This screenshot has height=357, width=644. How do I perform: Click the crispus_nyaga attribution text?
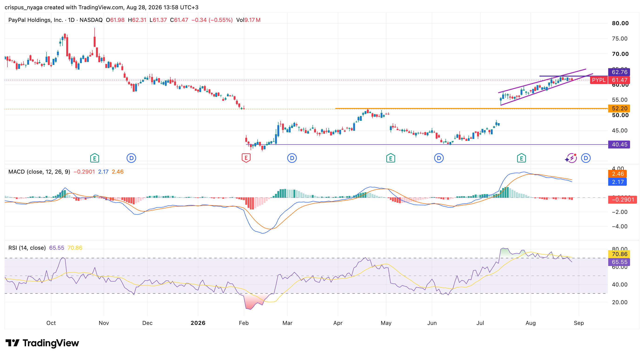pyautogui.click(x=23, y=7)
